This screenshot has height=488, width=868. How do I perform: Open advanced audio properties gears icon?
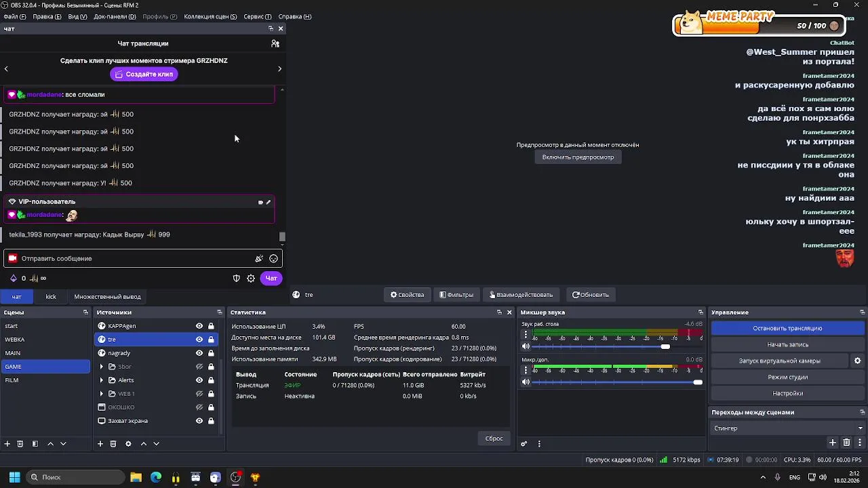524,443
